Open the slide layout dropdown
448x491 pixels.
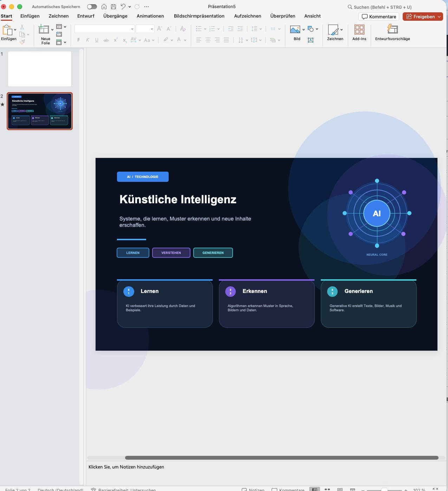[61, 27]
